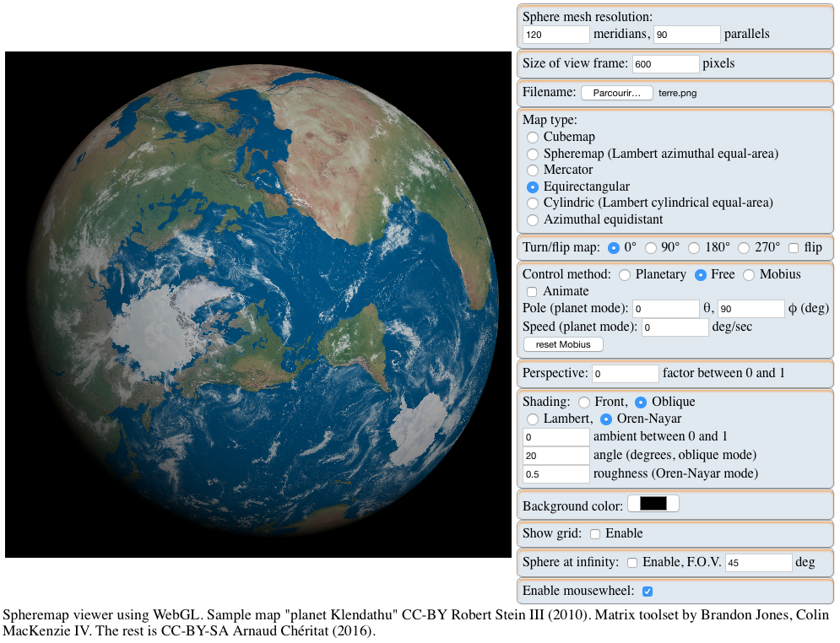Enable the flip map checkbox
840x643 pixels.
[793, 248]
